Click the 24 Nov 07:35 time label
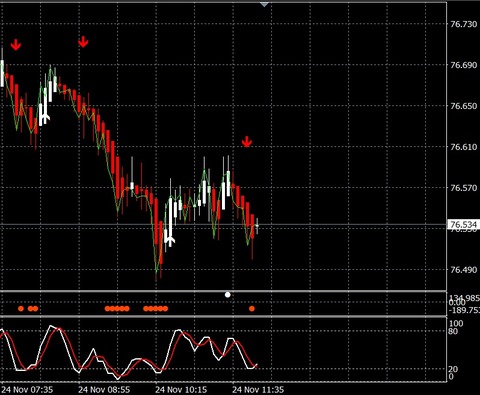Viewport: 480px width, 395px height. point(27,389)
